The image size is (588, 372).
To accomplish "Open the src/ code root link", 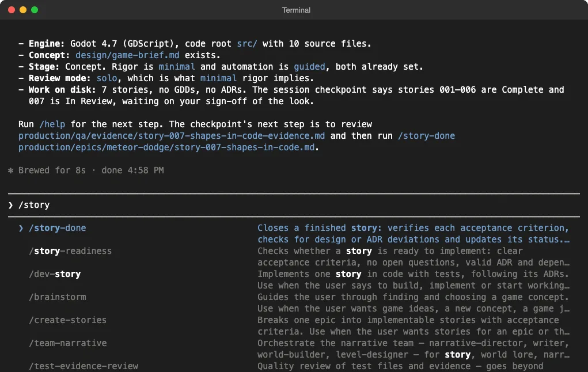I will [x=246, y=44].
